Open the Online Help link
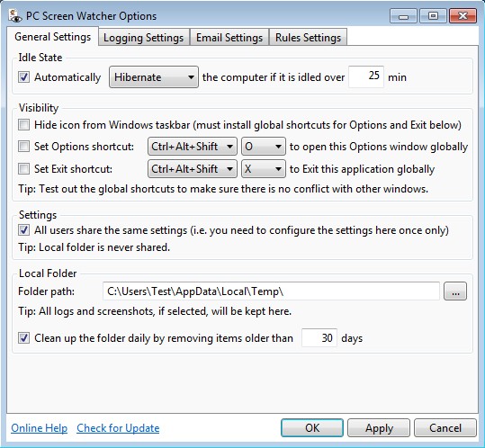485x448 pixels. tap(39, 428)
